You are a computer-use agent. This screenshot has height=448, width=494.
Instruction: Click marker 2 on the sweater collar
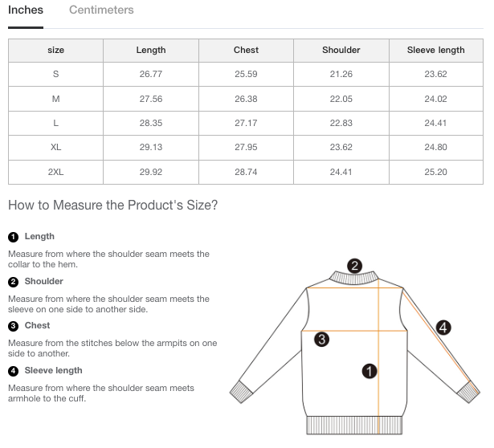[x=354, y=266]
